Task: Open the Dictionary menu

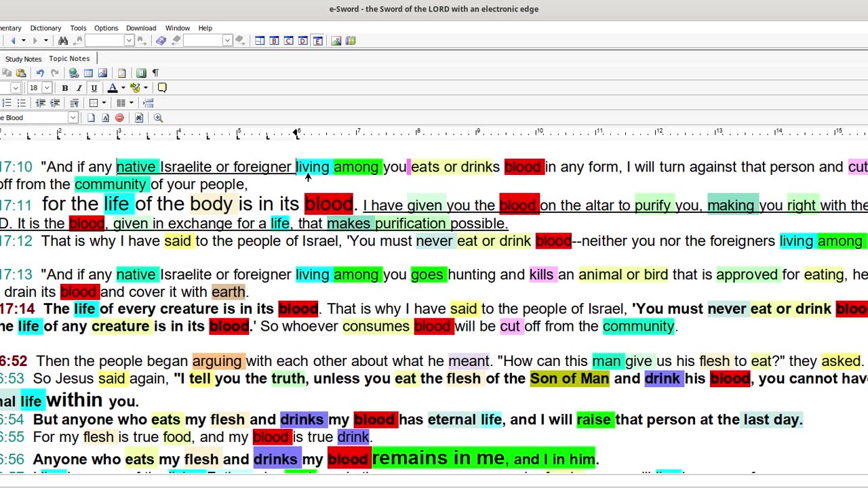Action: click(45, 28)
